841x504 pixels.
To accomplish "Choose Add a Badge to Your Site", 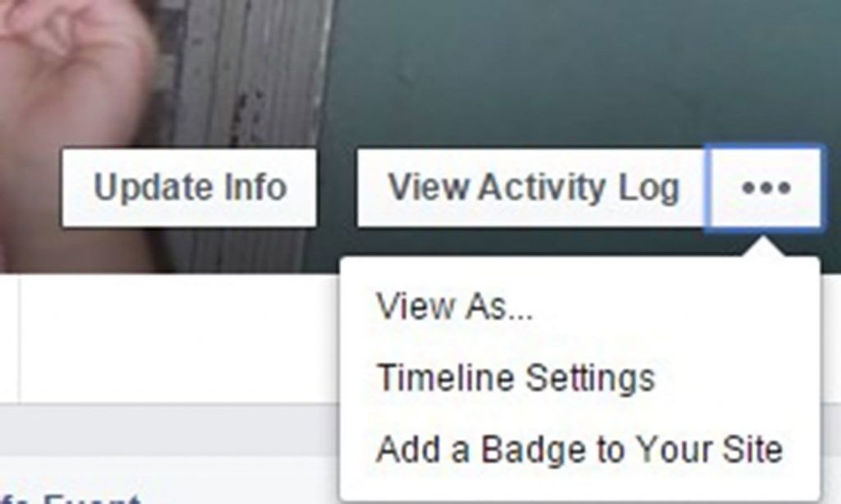I will [579, 449].
